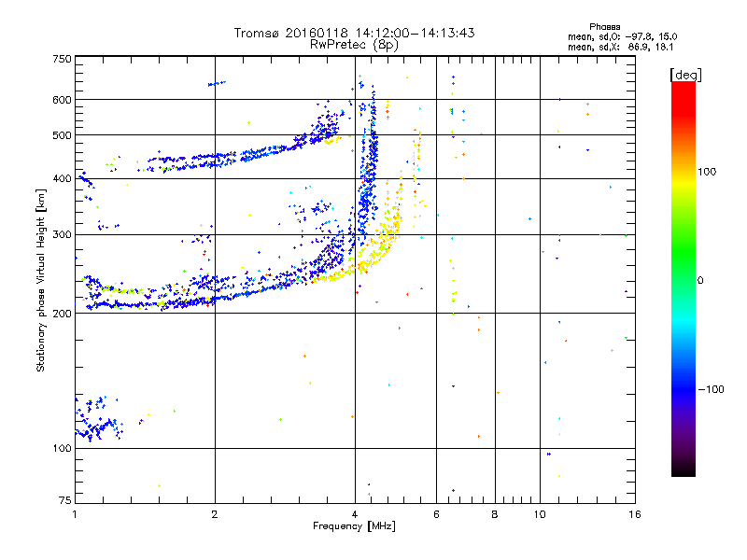This screenshot has width=747, height=560.
Task: Click the y-axis tick label '300'
Action: click(62, 235)
